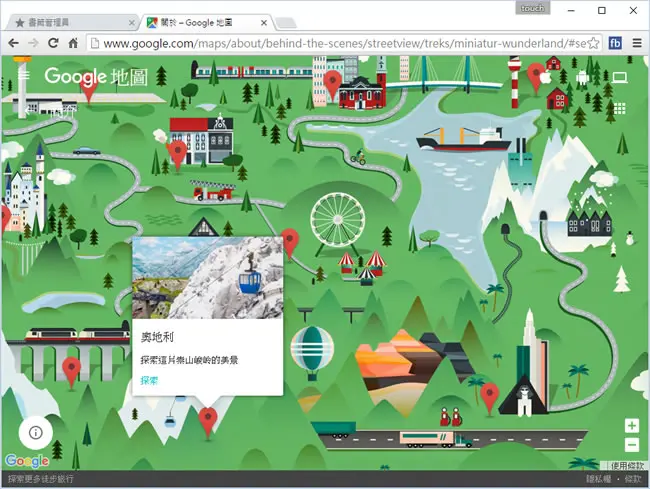Screen dimensions: 650x489
Task: Click the address bar URL field
Action: pyautogui.click(x=344, y=43)
